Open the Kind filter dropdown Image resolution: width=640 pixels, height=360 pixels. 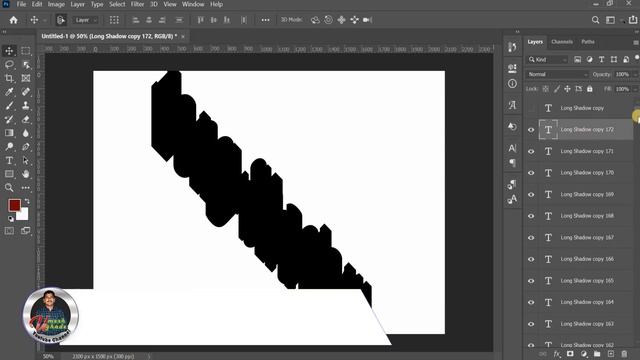click(547, 60)
